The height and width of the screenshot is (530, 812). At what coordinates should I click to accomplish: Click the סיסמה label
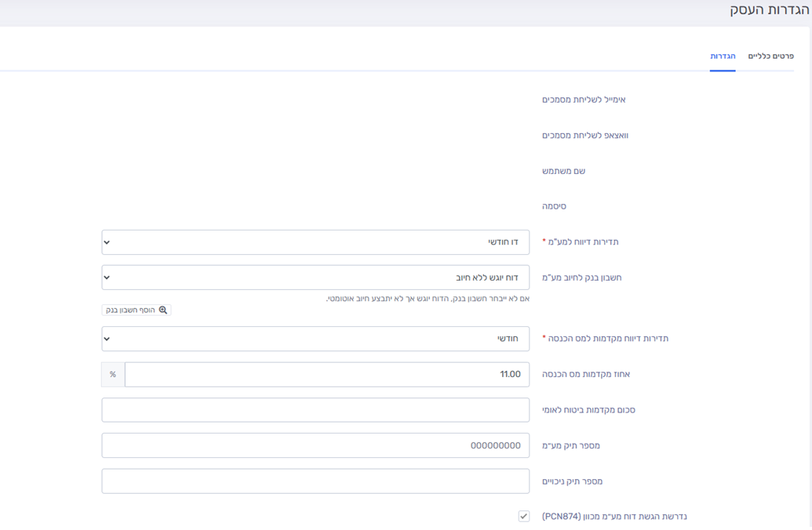554,206
